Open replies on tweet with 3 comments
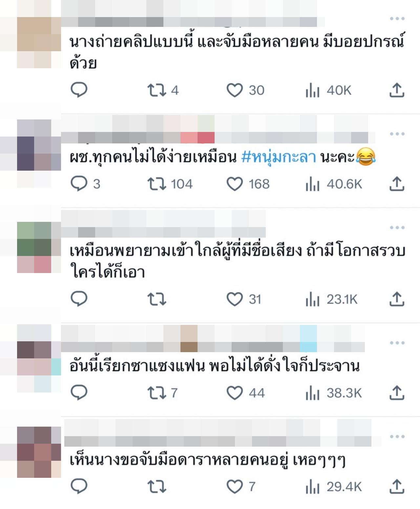The width and height of the screenshot is (420, 509). [x=85, y=184]
